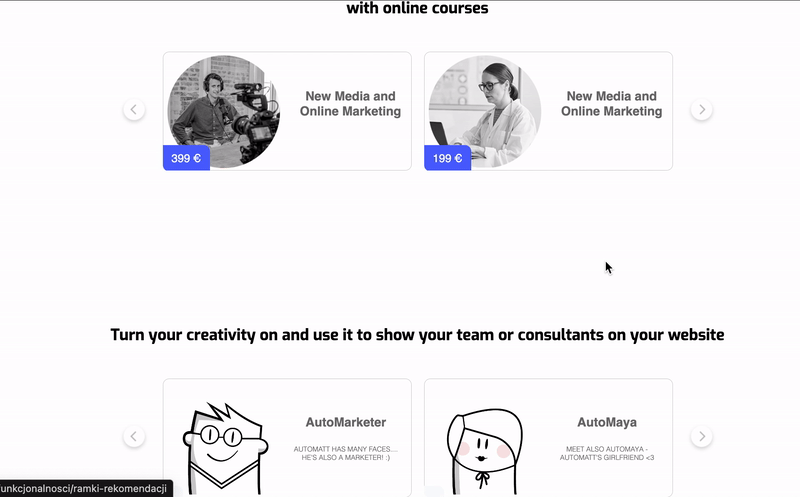This screenshot has height=497, width=800.
Task: Open first New Media and Online Marketing title
Action: (350, 104)
